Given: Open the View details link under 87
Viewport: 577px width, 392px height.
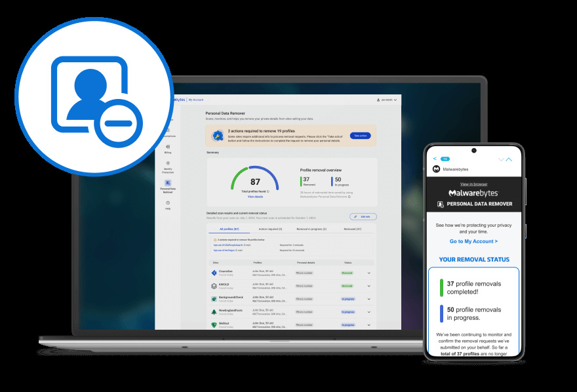Looking at the screenshot, I should [255, 197].
